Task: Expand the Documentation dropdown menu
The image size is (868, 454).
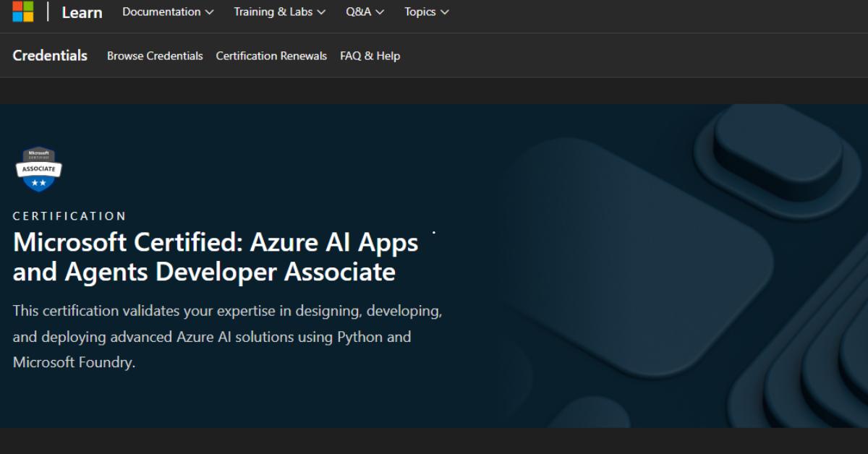Action: pos(168,12)
